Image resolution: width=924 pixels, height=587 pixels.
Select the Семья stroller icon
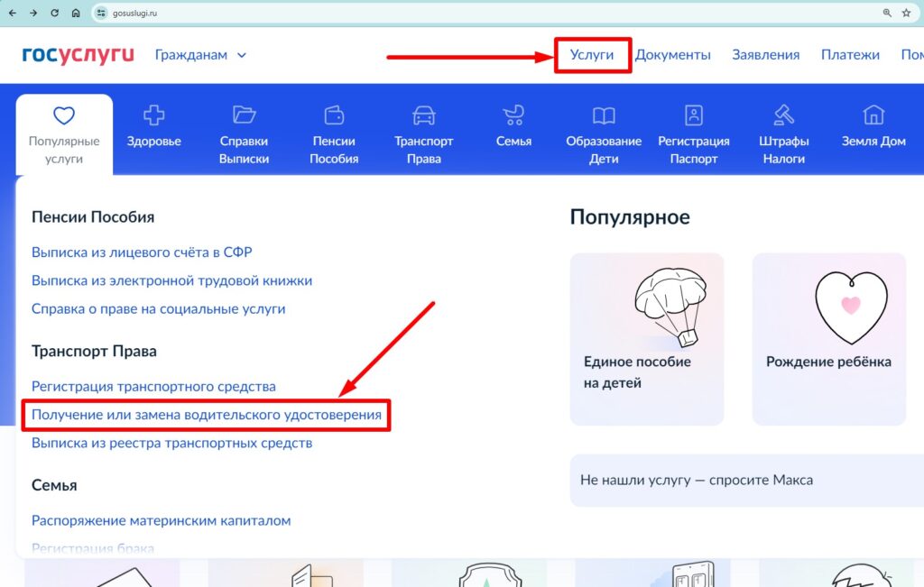pos(513,115)
